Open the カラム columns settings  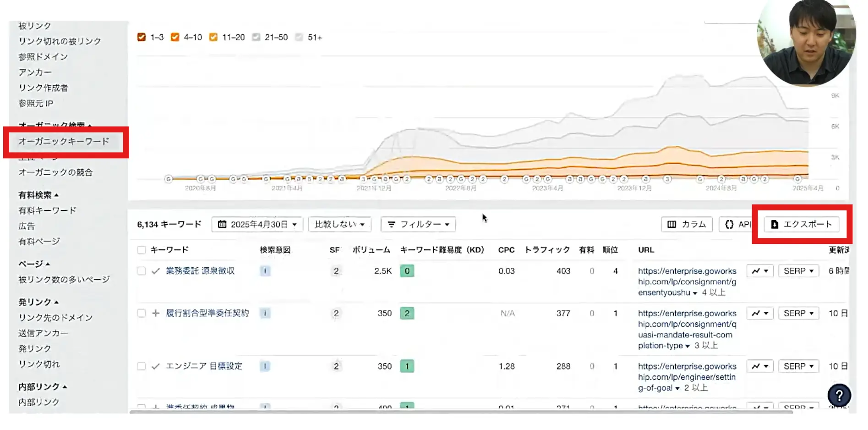(x=686, y=224)
